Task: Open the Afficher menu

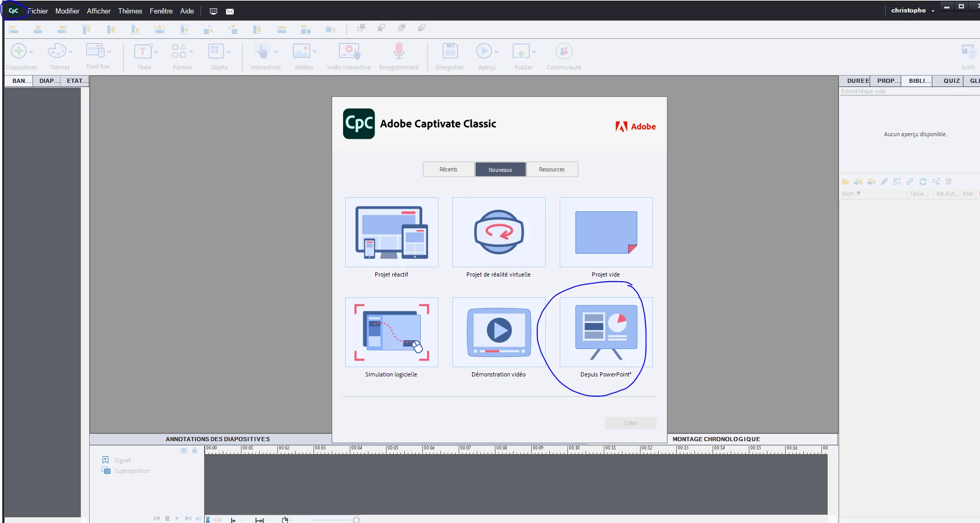Action: (x=98, y=11)
